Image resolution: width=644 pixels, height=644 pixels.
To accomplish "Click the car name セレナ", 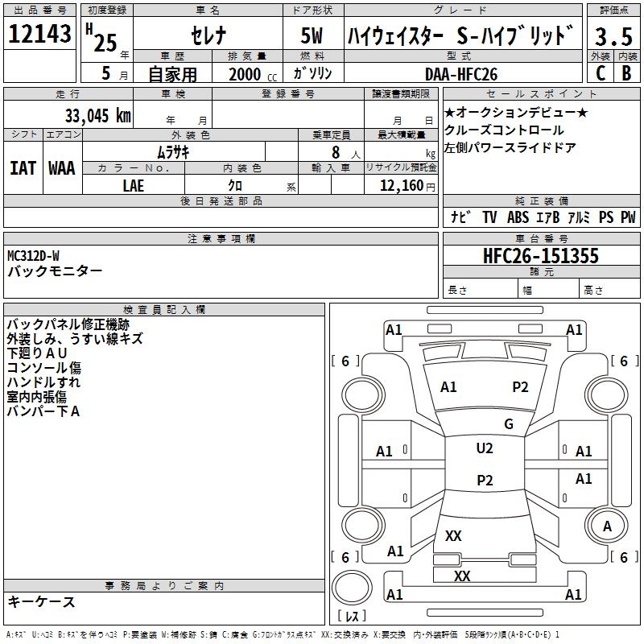I will [x=208, y=35].
